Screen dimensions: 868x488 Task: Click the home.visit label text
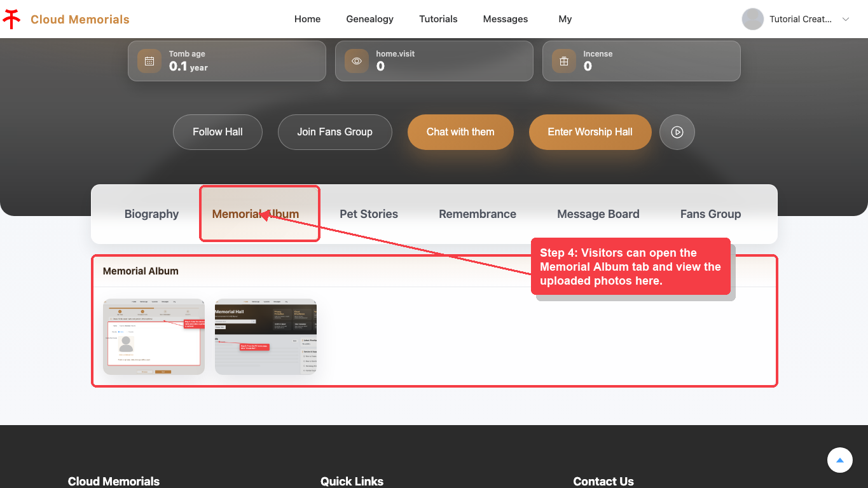click(396, 54)
